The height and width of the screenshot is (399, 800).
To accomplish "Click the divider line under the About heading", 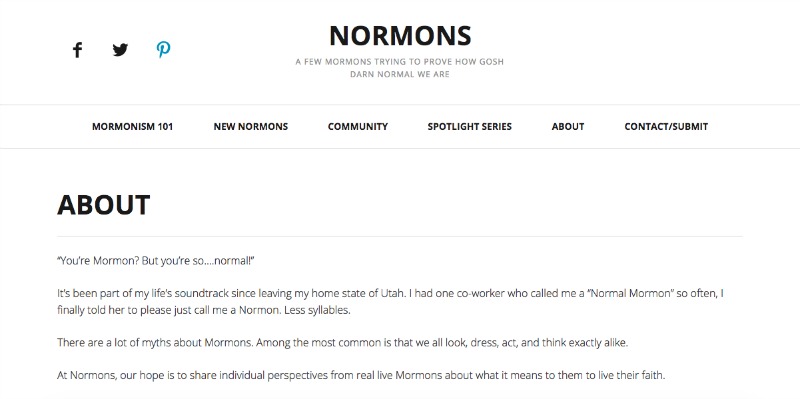I will point(399,236).
